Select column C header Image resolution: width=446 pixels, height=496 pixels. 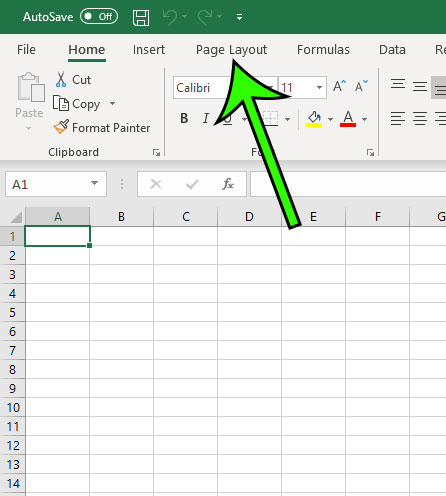pyautogui.click(x=186, y=217)
